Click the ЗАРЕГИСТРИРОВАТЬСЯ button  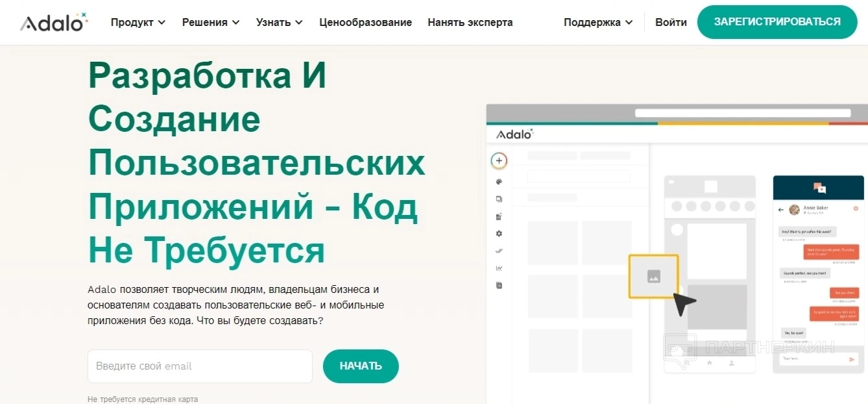pos(777,22)
